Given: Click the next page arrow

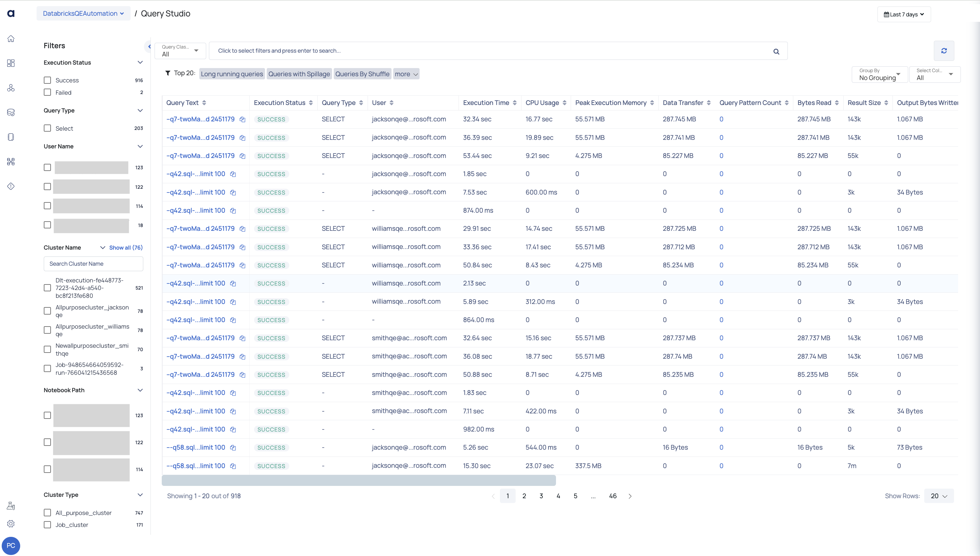Looking at the screenshot, I should (x=630, y=496).
